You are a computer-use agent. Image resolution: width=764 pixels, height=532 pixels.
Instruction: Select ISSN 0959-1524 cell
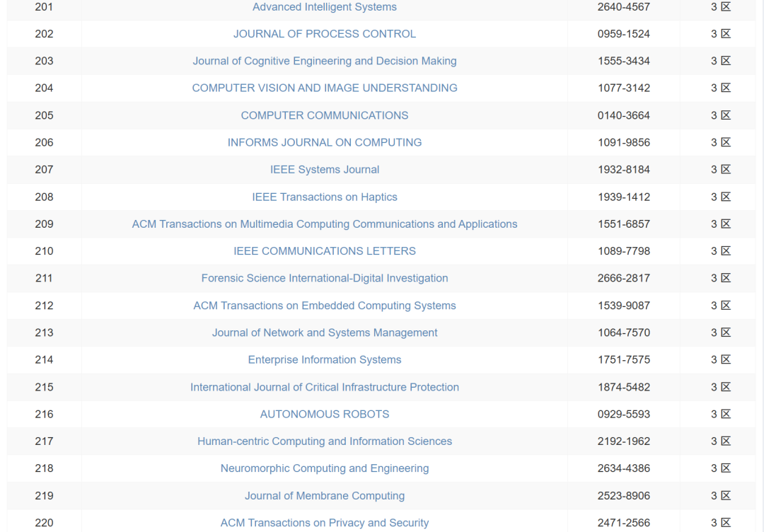[x=624, y=34]
